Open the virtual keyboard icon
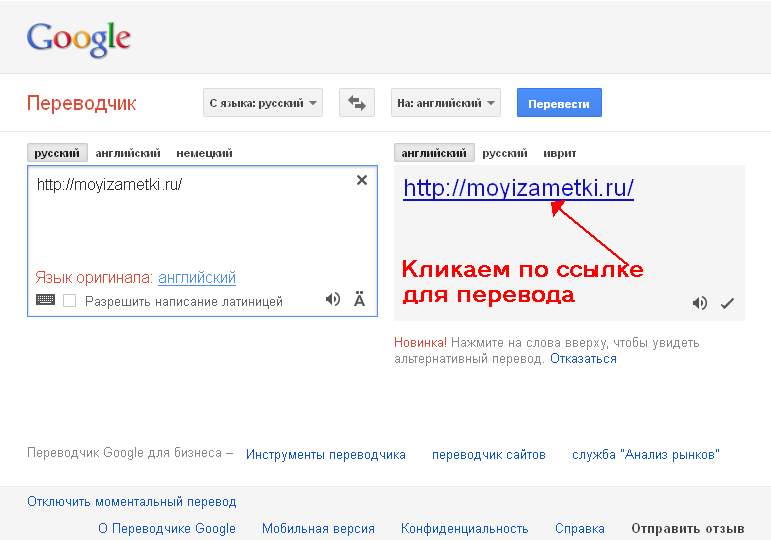771x540 pixels. coord(46,300)
